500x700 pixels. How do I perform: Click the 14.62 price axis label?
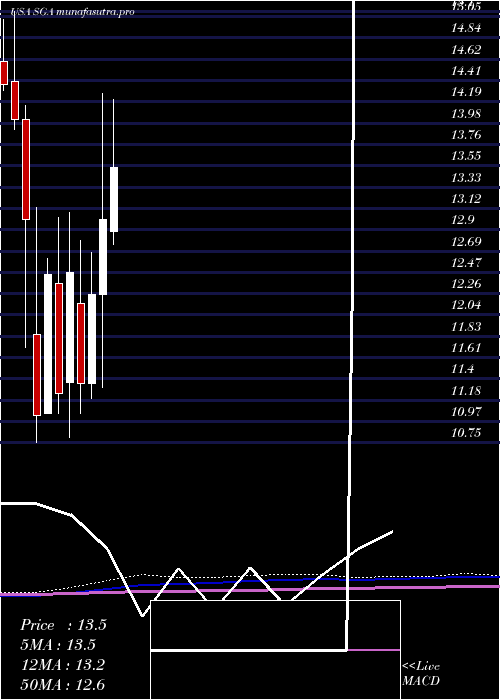[466, 50]
